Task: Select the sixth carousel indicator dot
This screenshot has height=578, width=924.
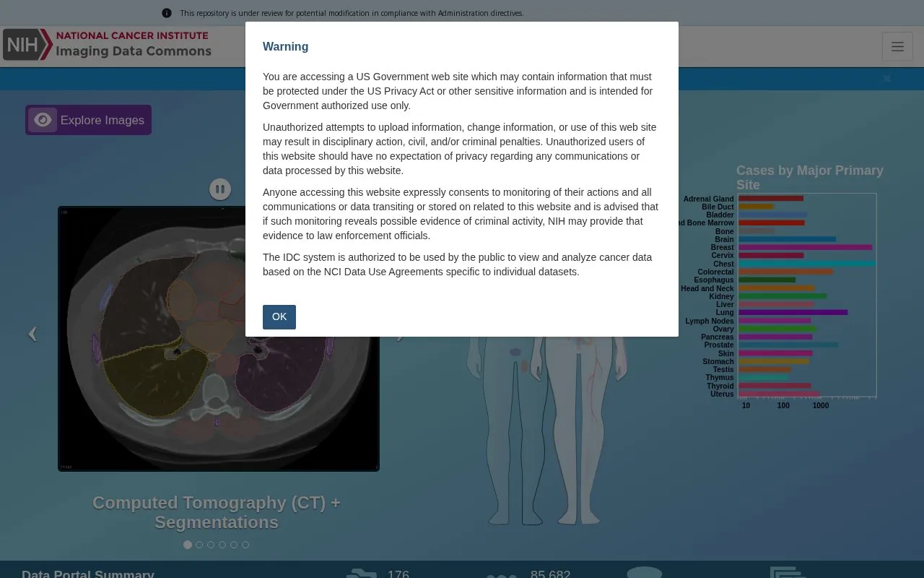Action: 245,545
